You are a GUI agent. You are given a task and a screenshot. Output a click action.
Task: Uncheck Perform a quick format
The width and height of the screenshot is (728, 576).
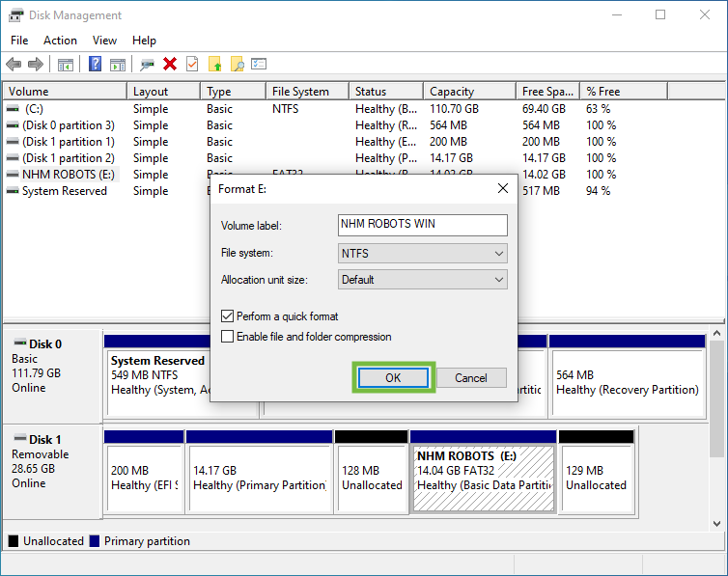[227, 316]
